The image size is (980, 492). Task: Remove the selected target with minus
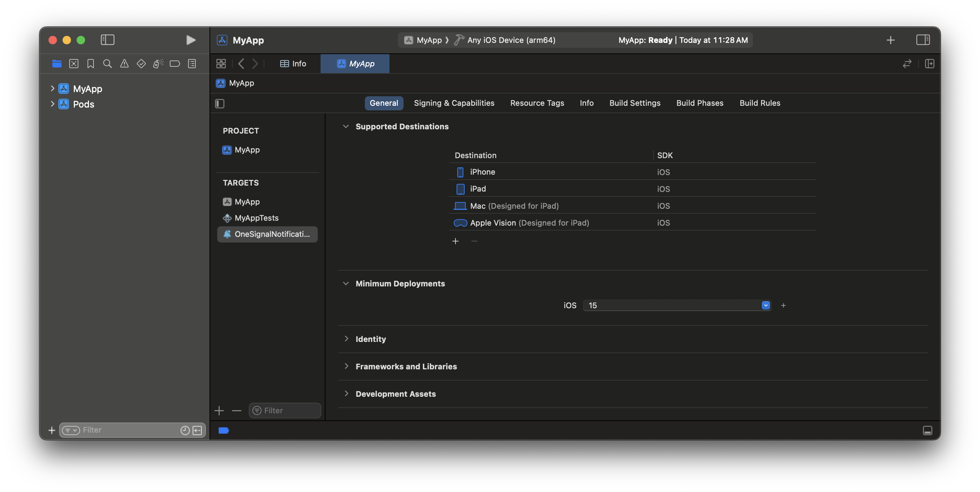pyautogui.click(x=237, y=410)
